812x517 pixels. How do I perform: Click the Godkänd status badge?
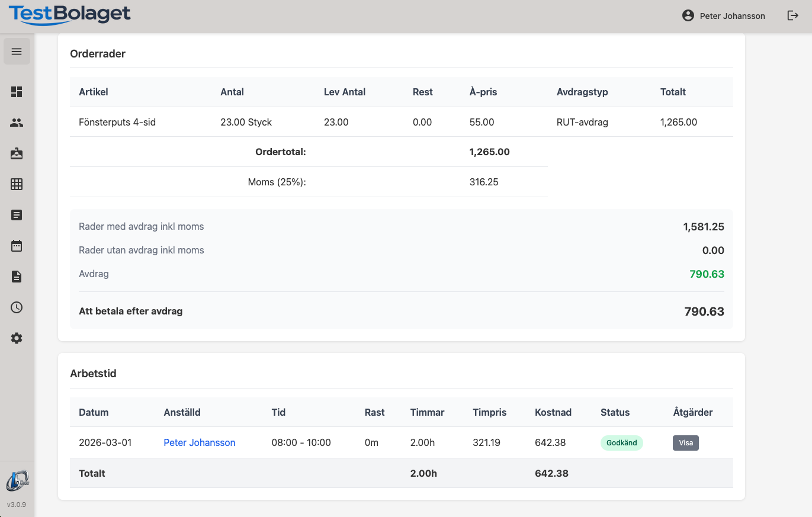[x=621, y=443]
